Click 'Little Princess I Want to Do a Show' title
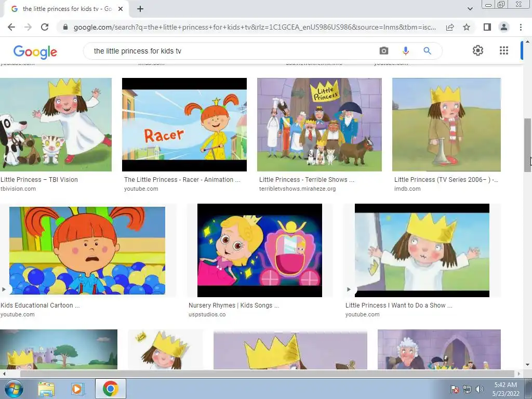Screen dimensions: 532x399 (398, 305)
